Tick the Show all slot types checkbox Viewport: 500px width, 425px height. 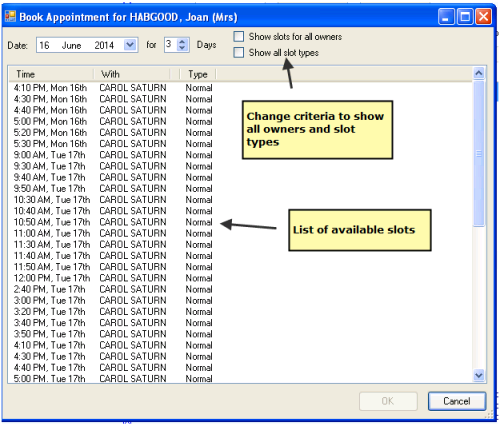tap(239, 52)
